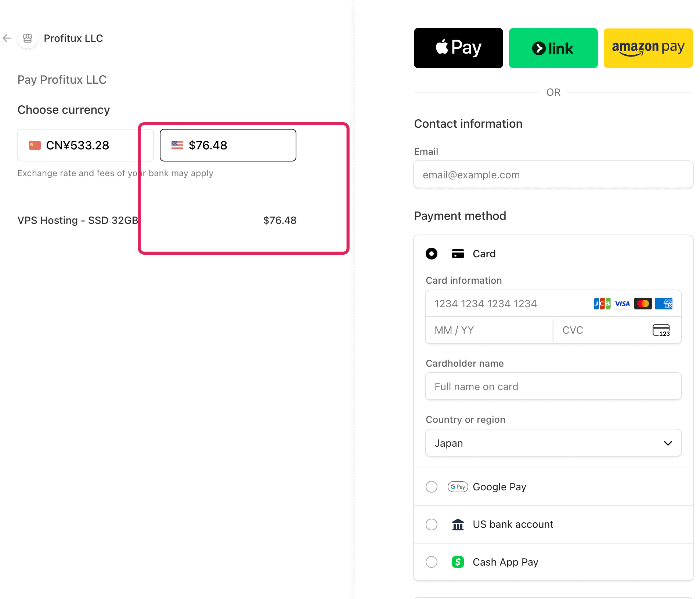Click the JCB card logo

point(602,304)
